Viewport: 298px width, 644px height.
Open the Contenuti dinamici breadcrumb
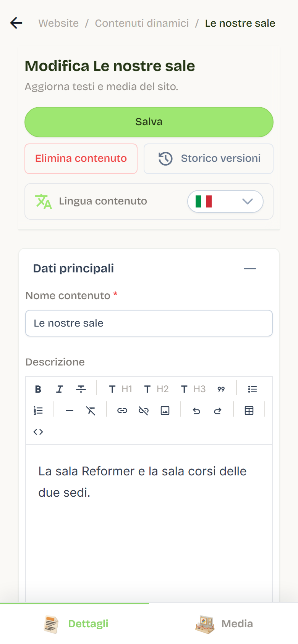tap(142, 23)
